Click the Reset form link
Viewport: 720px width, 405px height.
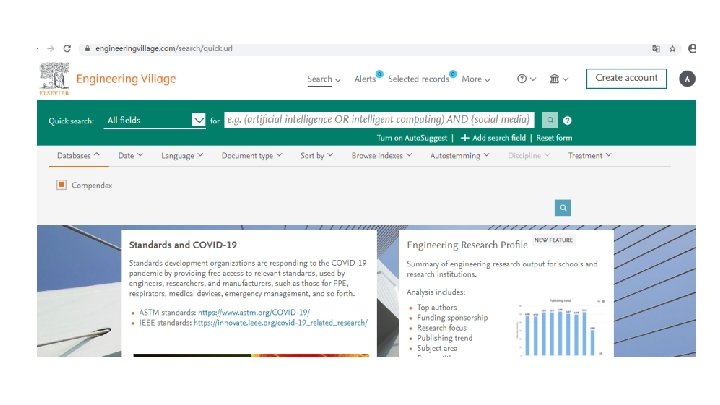point(554,138)
